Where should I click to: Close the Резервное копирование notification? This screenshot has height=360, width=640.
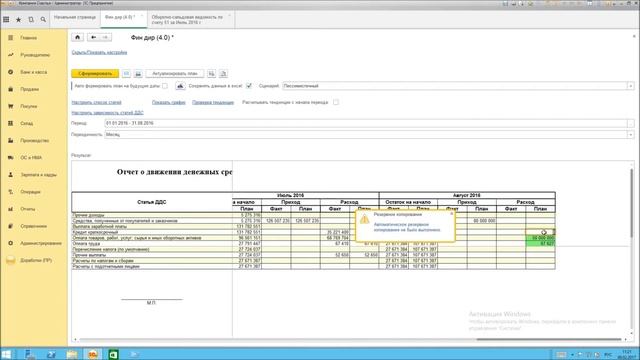(451, 213)
